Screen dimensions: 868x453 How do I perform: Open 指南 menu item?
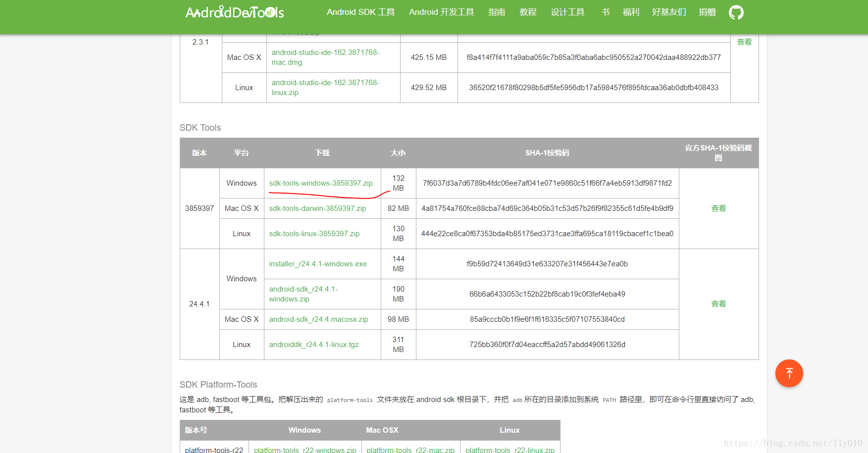[x=497, y=12]
